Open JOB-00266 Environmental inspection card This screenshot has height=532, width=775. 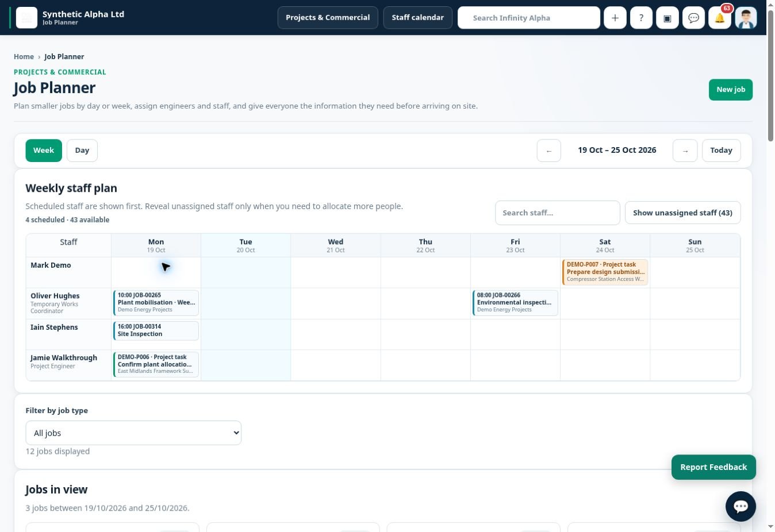[515, 303]
